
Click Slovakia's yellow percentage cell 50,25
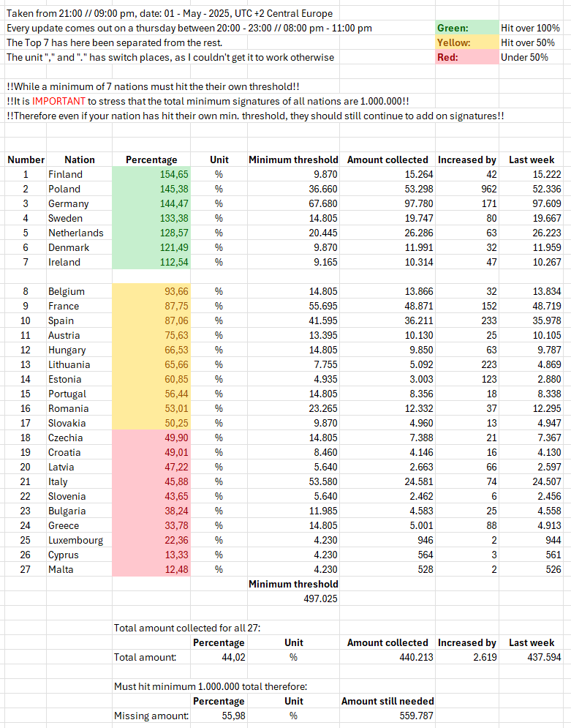pyautogui.click(x=151, y=423)
